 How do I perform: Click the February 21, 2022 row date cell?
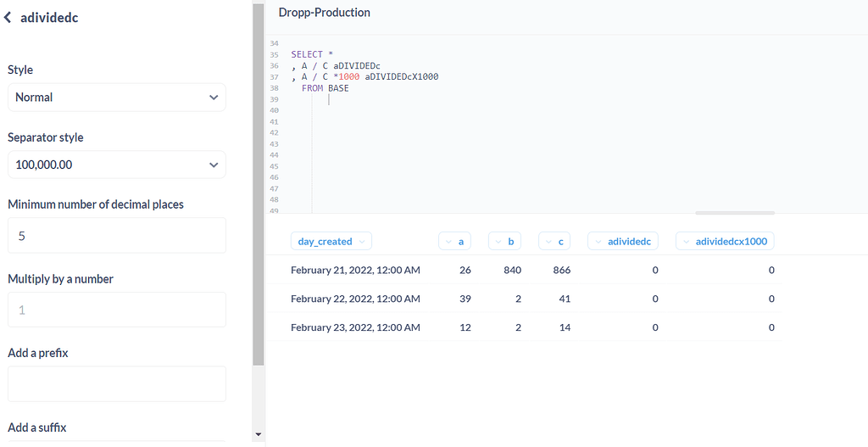(355, 270)
